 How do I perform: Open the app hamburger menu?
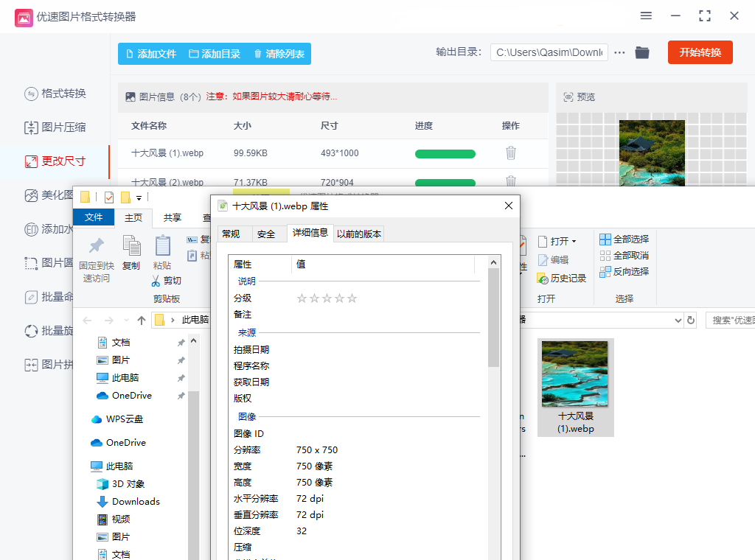[x=646, y=15]
